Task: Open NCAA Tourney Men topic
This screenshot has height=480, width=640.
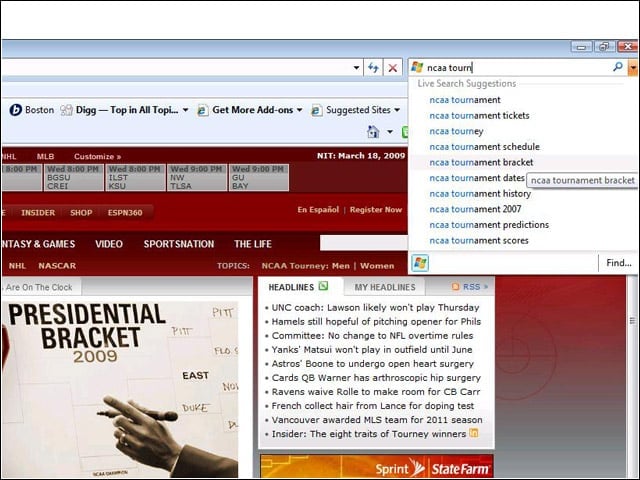Action: point(340,266)
